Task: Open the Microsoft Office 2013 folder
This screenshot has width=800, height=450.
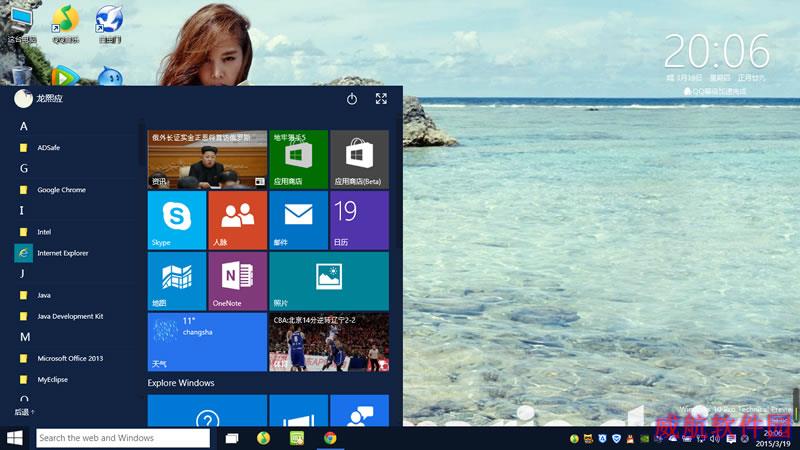Action: (x=71, y=358)
